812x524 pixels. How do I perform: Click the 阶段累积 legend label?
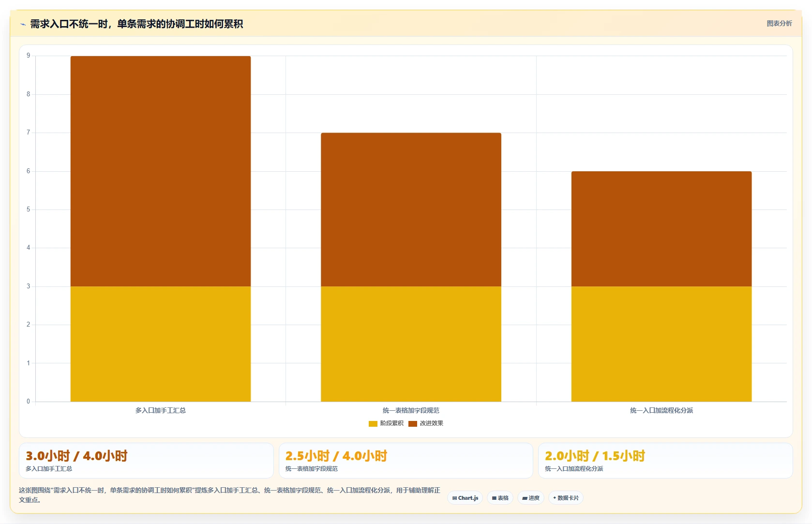(x=391, y=423)
